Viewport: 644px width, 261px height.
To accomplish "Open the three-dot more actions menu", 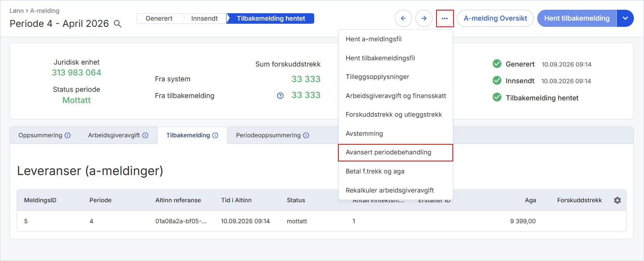I will [x=445, y=18].
